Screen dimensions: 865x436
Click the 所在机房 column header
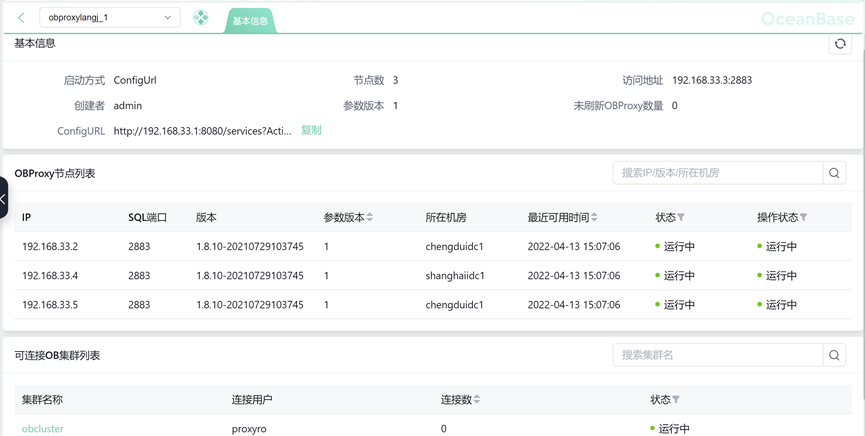(x=446, y=217)
